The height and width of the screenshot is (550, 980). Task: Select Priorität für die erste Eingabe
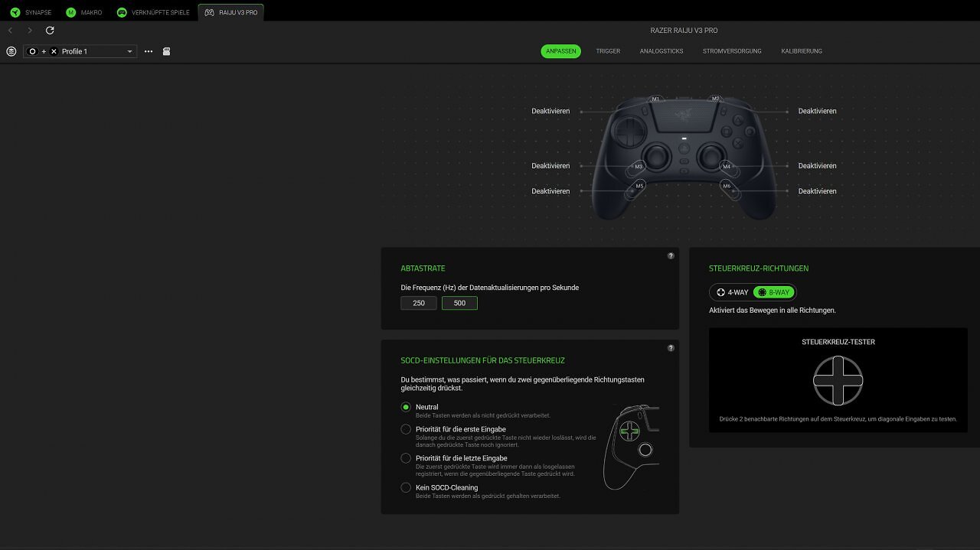406,429
